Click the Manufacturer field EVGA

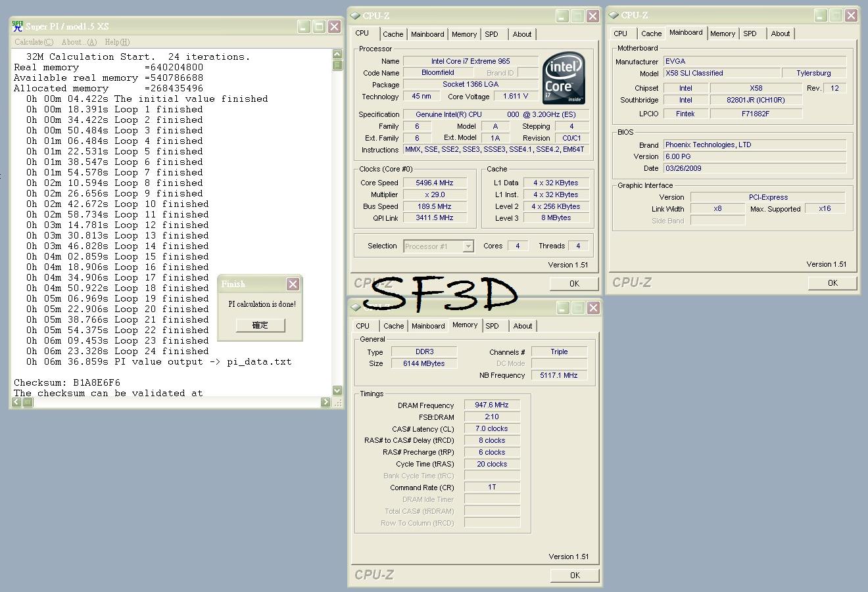coord(755,61)
